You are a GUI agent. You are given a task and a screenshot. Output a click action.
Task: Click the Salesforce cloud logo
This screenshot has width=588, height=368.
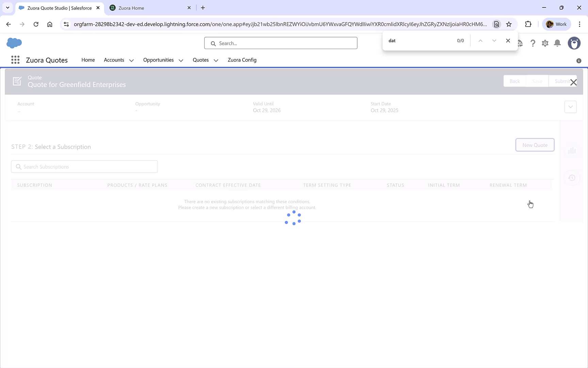click(x=14, y=43)
